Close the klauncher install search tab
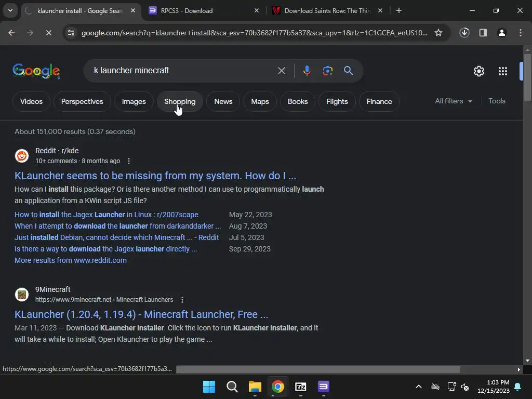The height and width of the screenshot is (399, 532). (133, 11)
